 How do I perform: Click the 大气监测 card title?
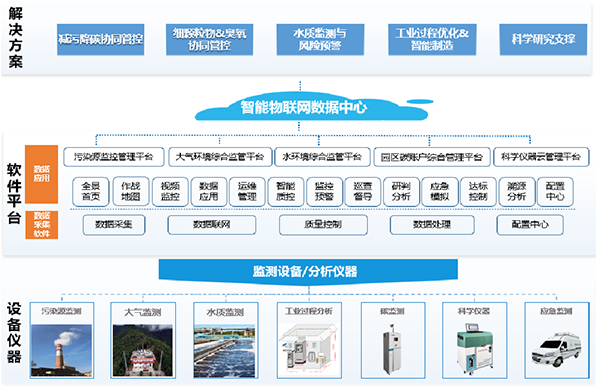(143, 313)
